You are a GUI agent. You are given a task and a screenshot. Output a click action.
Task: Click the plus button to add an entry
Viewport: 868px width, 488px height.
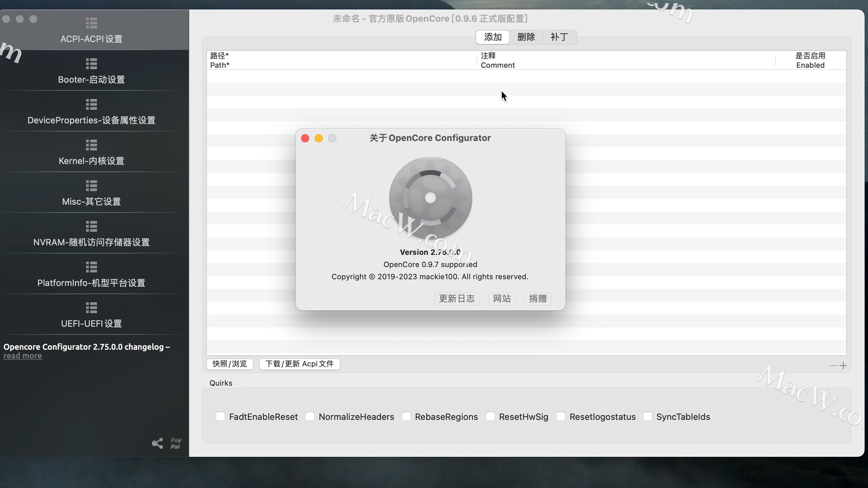844,366
